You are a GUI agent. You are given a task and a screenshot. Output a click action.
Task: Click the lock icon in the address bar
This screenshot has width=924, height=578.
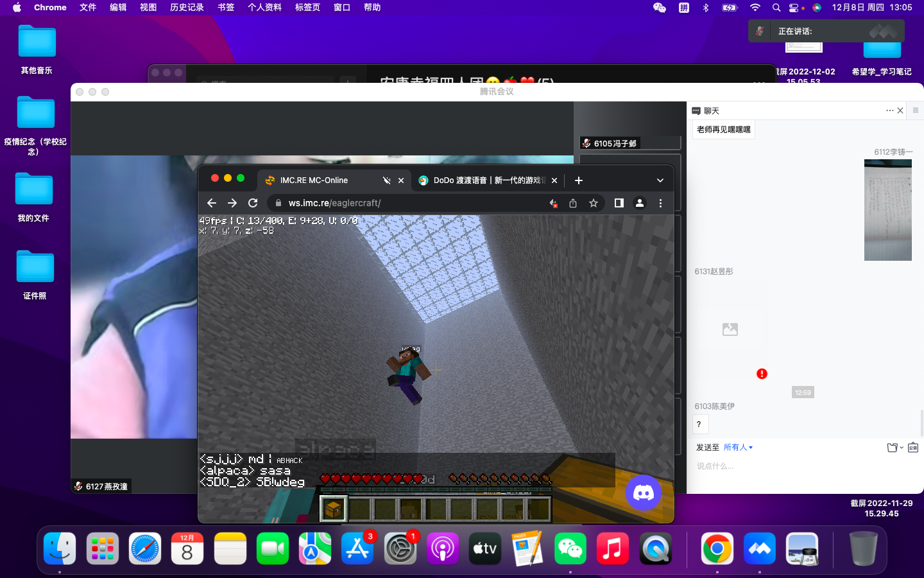278,203
